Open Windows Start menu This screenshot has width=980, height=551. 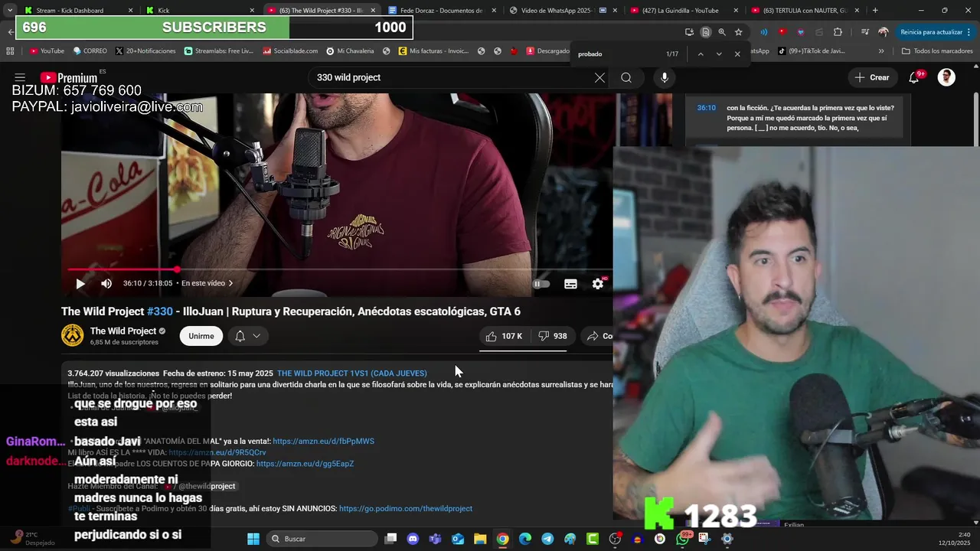(253, 539)
